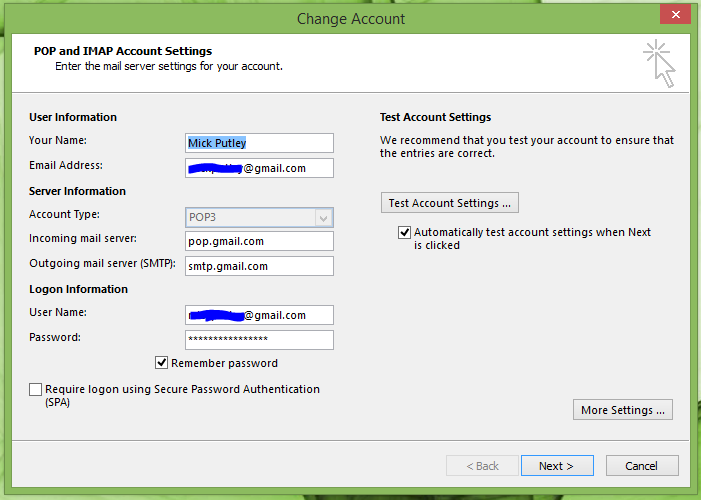Click the Test Account Settings heading text

[435, 117]
